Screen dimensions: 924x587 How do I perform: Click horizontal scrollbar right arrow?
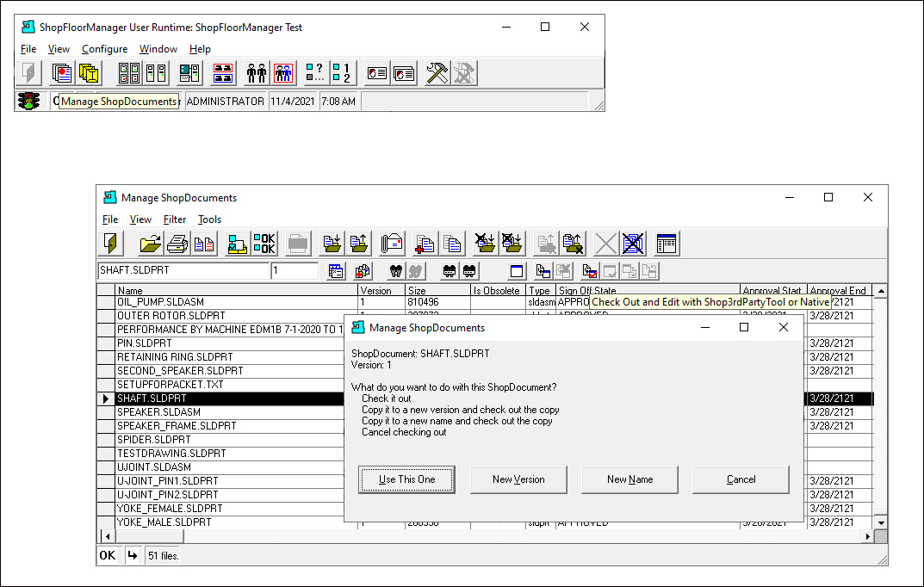[867, 536]
